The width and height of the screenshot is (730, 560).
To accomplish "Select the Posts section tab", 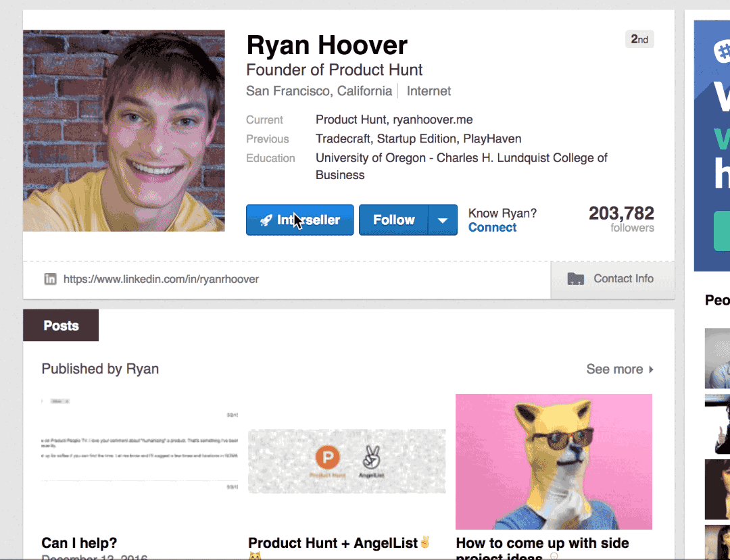I will 61,325.
